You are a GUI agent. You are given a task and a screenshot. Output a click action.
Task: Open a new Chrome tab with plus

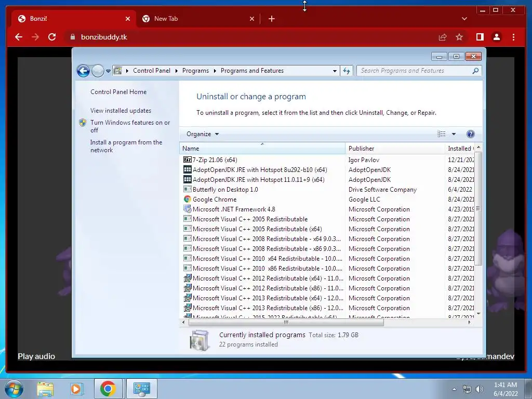(271, 19)
